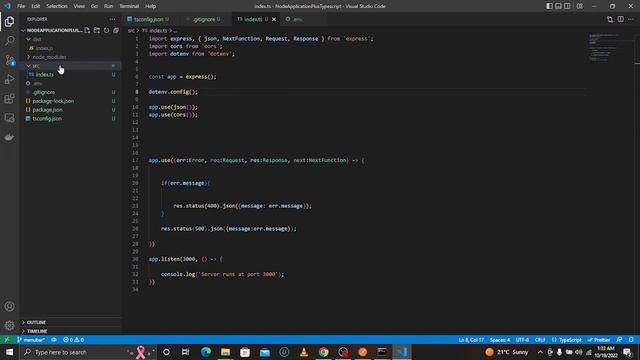Open the Run and Debug view

click(9, 79)
